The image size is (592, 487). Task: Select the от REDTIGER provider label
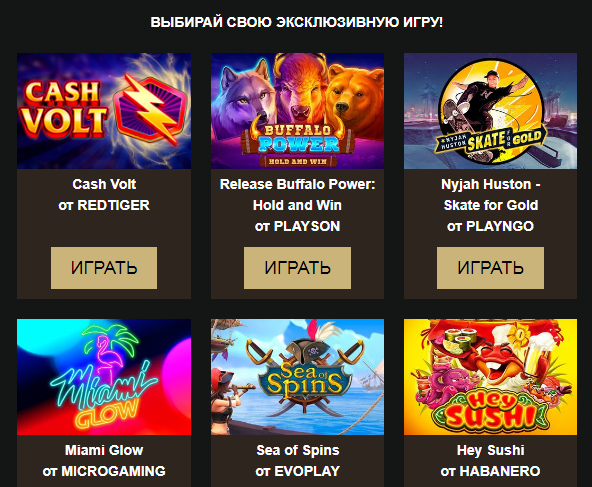(104, 205)
